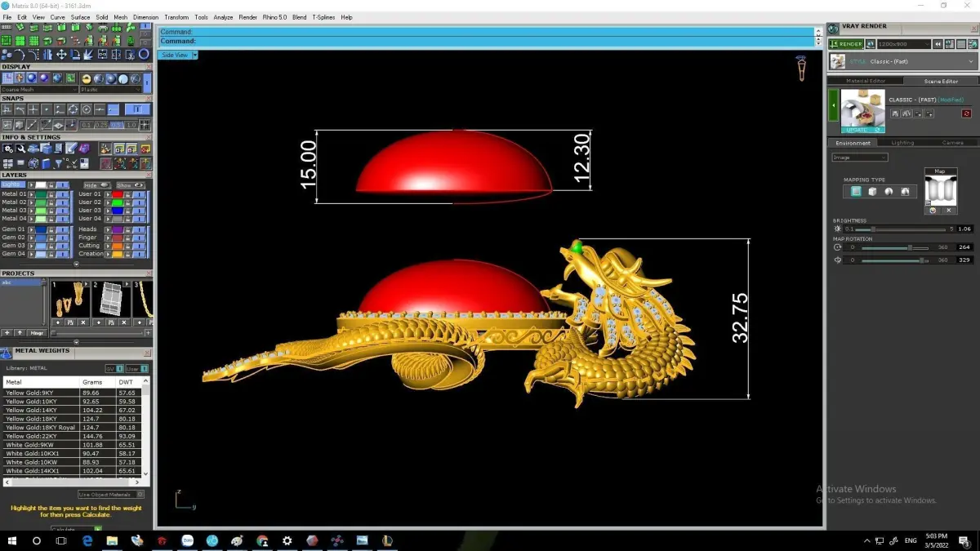Switch to the Lighting tab

coord(902,143)
